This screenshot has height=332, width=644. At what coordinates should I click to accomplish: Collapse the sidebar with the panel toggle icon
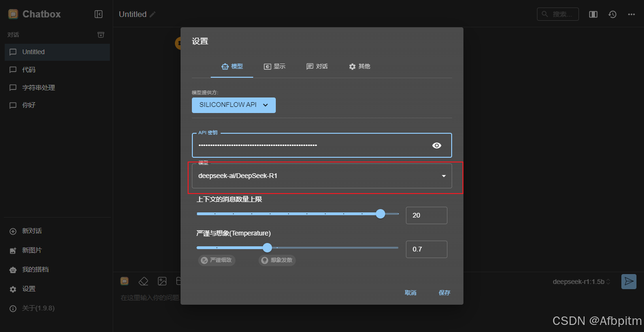[x=99, y=14]
